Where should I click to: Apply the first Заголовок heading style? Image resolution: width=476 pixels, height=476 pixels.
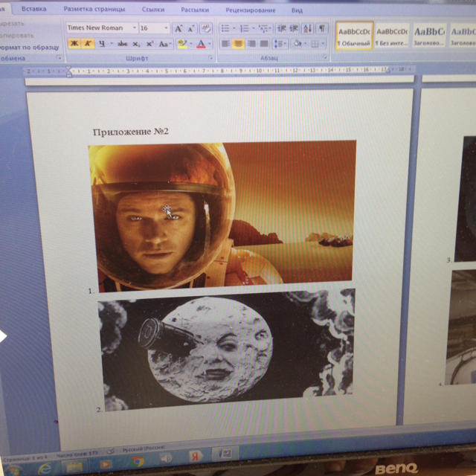(429, 36)
